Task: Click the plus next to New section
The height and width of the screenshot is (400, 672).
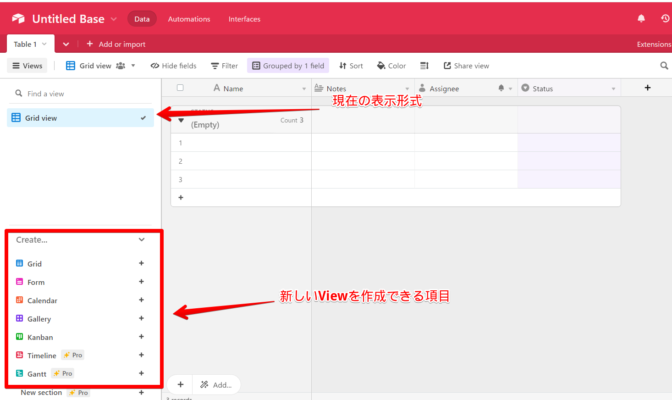Action: (141, 392)
